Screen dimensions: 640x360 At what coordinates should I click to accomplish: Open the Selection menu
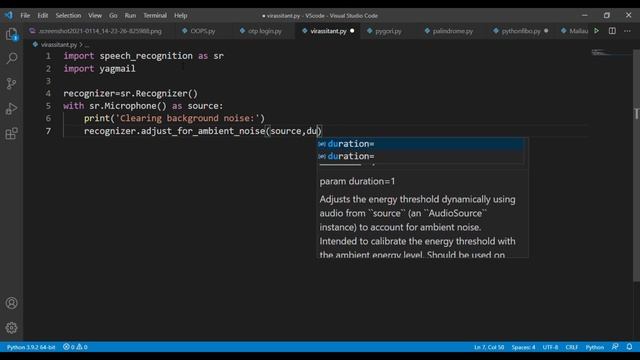click(68, 16)
